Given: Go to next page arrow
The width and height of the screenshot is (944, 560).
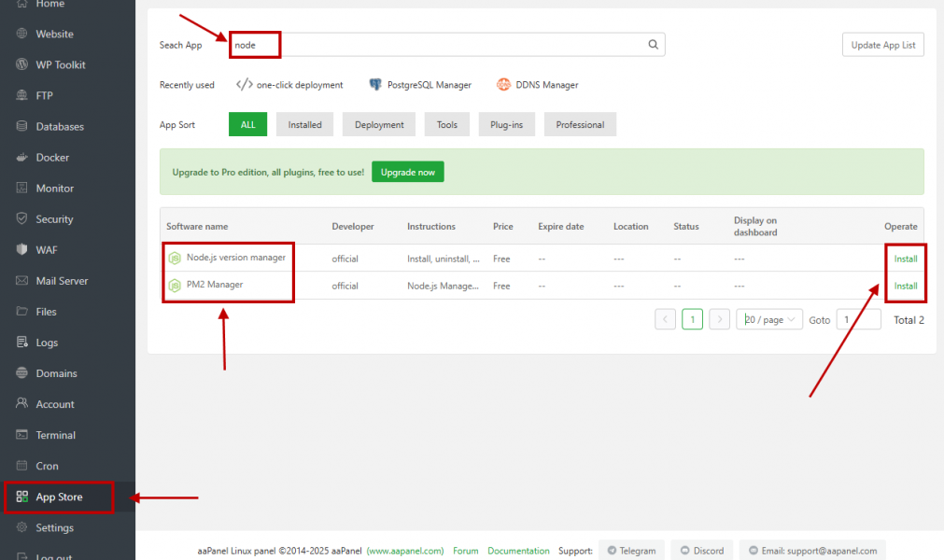Looking at the screenshot, I should click(720, 319).
